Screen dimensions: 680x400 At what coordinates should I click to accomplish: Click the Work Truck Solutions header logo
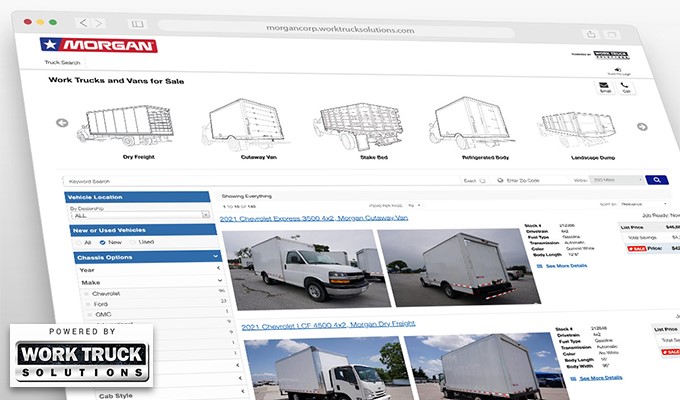[x=611, y=55]
